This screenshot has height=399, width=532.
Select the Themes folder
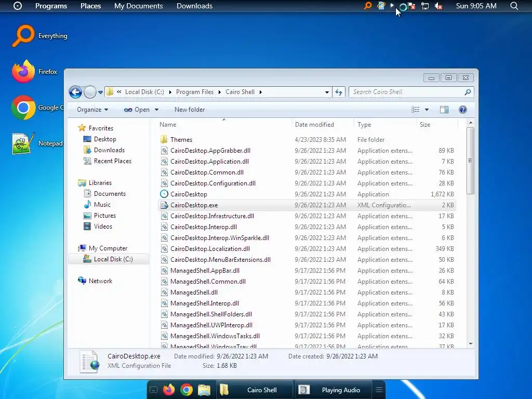coord(307,139)
